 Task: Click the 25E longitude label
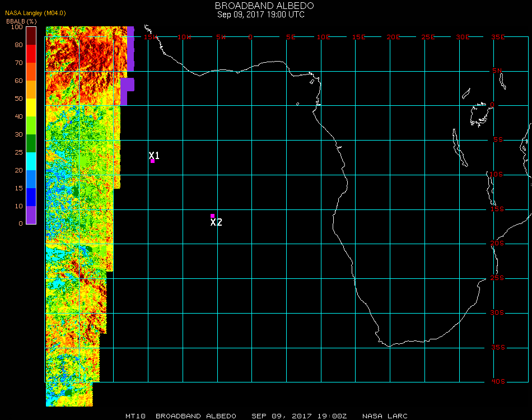pos(428,37)
